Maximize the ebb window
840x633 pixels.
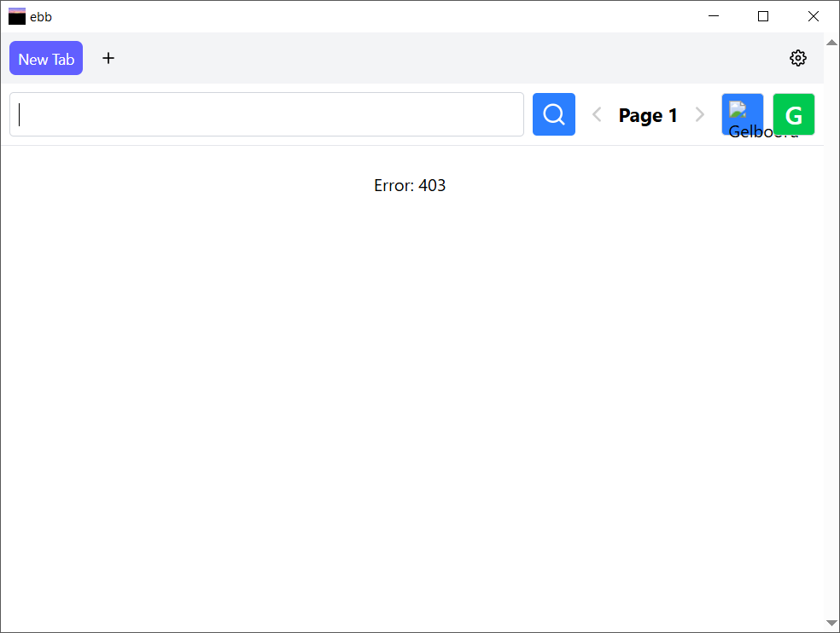tap(763, 16)
